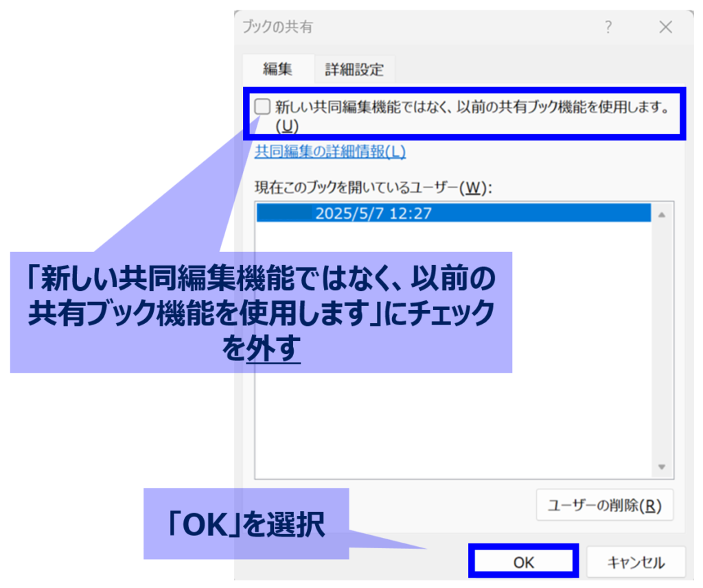The height and width of the screenshot is (588, 703).
Task: Switch to the 編集 tab
Action: pos(277,69)
